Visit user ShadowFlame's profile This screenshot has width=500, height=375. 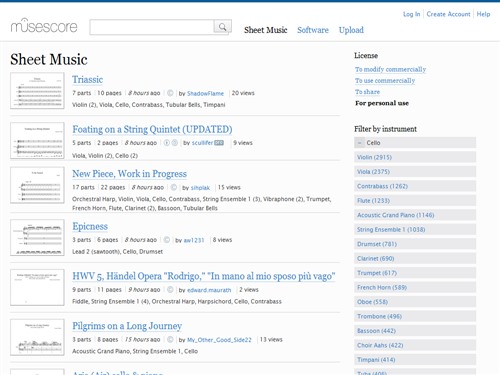point(205,93)
